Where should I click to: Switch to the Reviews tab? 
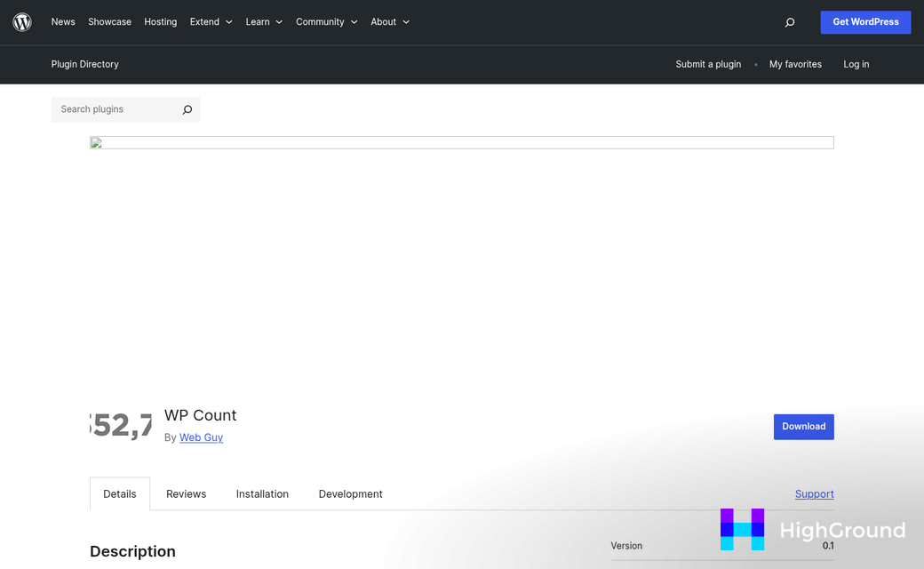pyautogui.click(x=187, y=494)
